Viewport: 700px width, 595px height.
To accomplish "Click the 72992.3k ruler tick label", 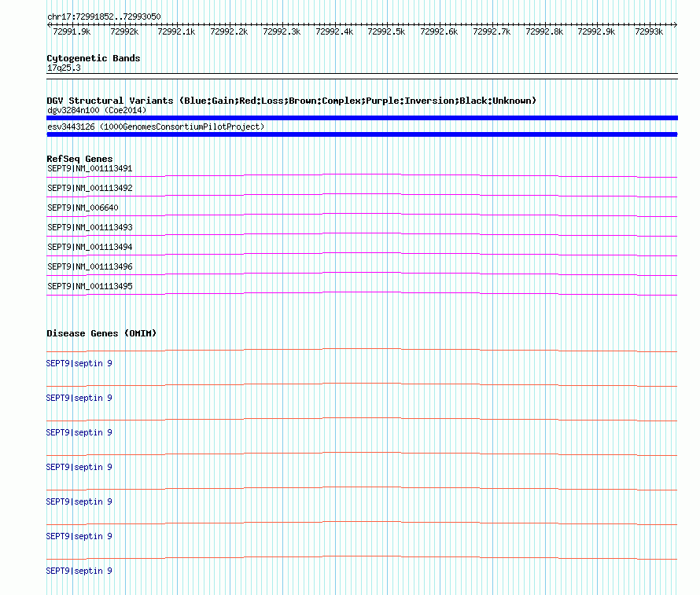I will [282, 31].
